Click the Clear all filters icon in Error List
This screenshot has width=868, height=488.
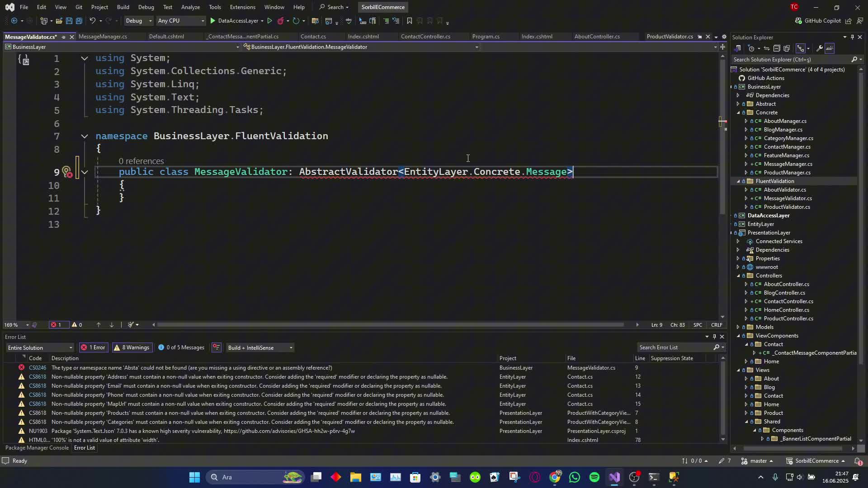tap(217, 347)
